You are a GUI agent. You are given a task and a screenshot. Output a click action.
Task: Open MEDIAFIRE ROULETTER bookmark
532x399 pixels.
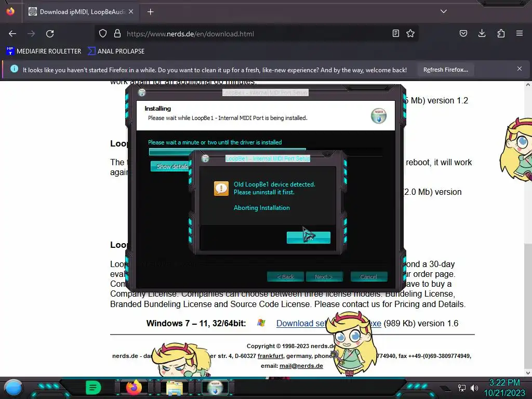[x=44, y=51]
